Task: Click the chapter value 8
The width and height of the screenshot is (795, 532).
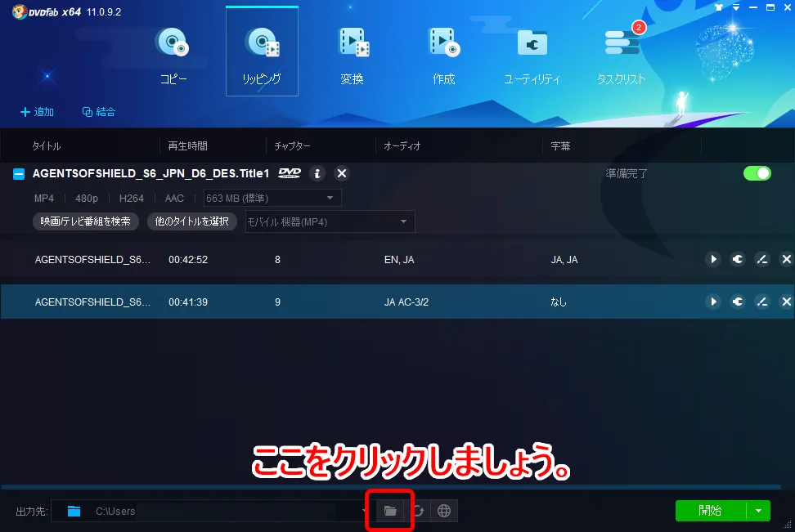Action: pyautogui.click(x=277, y=260)
